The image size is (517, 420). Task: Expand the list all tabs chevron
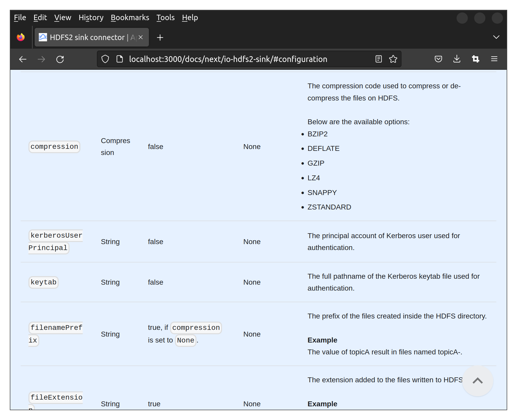(496, 37)
